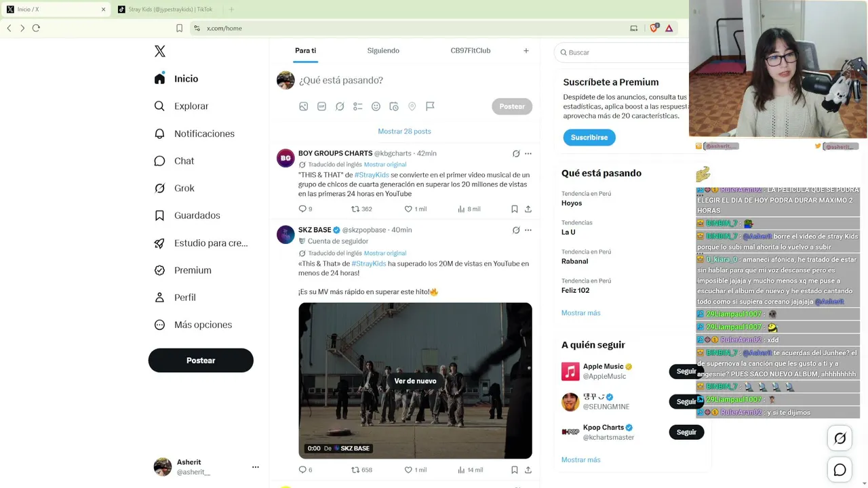The width and height of the screenshot is (868, 488).
Task: Switch to the Siguiendo tab
Action: (383, 51)
